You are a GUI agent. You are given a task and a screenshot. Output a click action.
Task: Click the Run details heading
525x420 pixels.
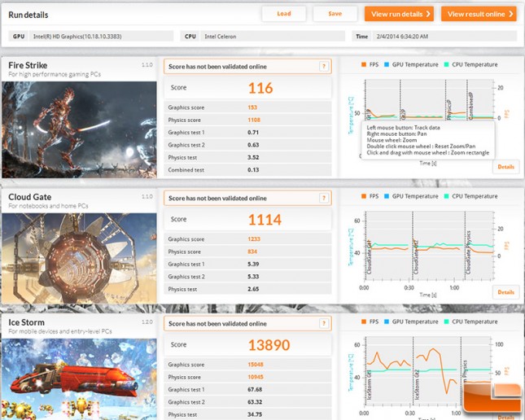click(28, 15)
